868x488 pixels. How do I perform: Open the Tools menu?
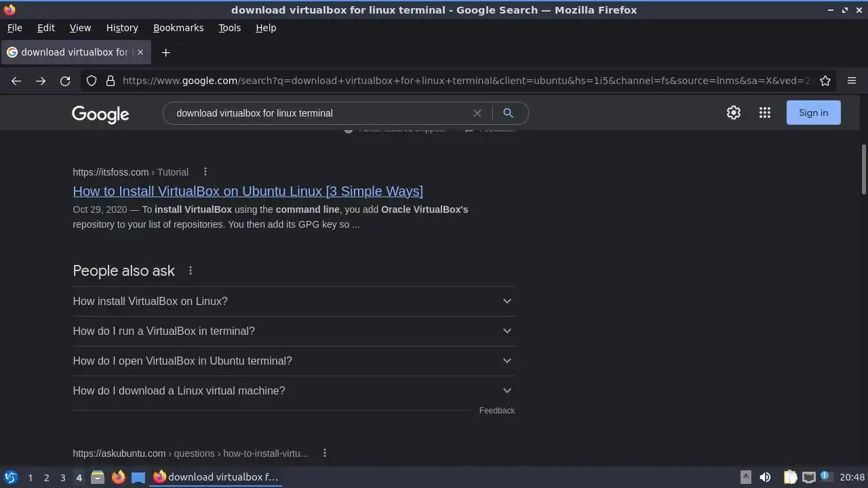229,28
